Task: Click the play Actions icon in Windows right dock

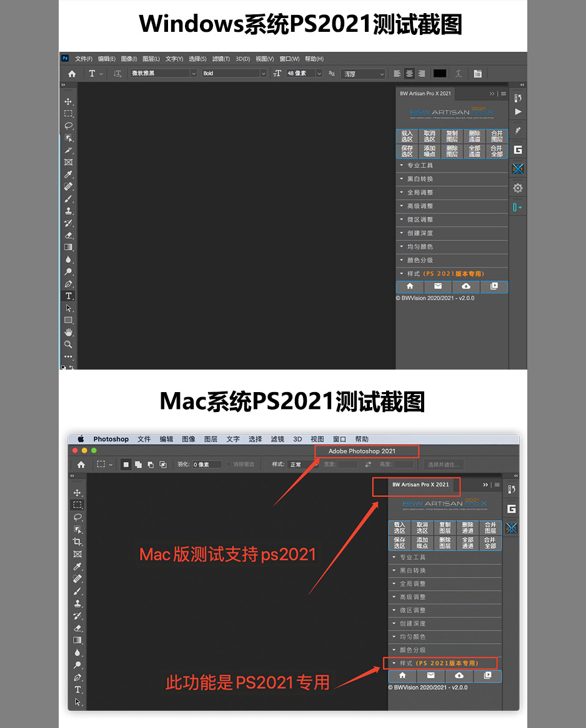Action: [x=518, y=112]
